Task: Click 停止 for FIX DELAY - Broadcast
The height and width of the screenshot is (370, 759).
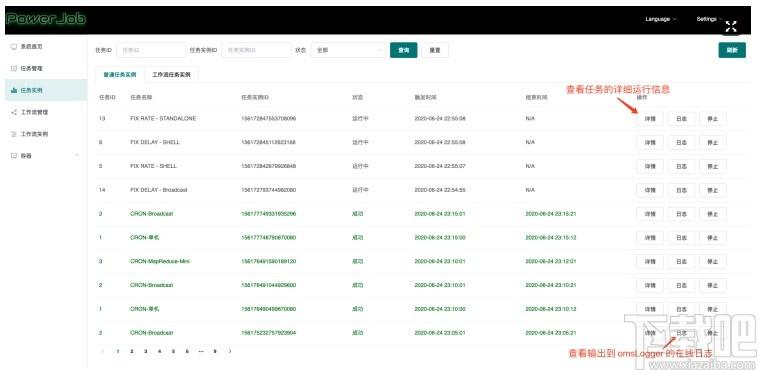Action: 713,190
